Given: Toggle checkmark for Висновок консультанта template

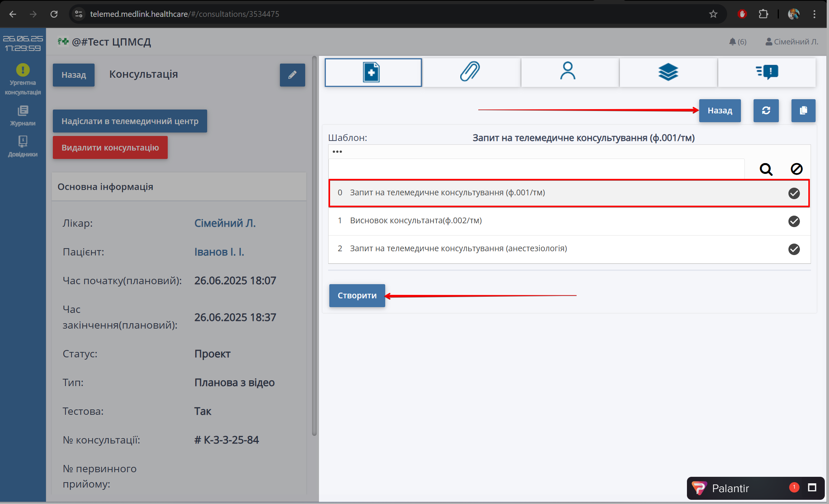Looking at the screenshot, I should pyautogui.click(x=794, y=221).
